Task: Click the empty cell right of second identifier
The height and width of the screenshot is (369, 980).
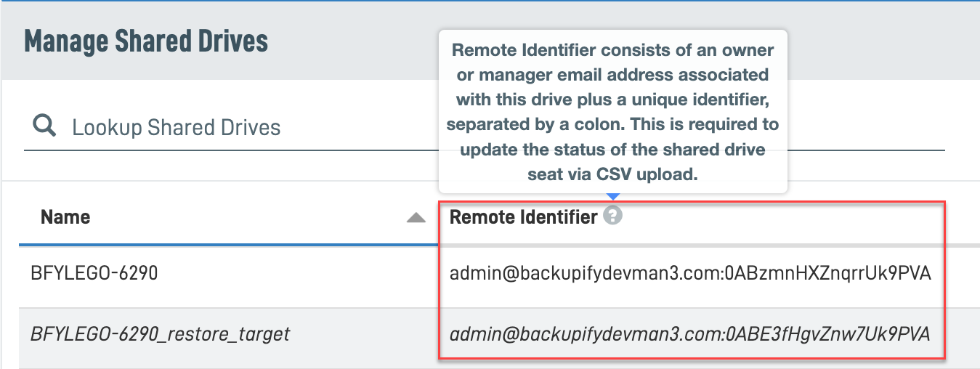Action: (963, 336)
